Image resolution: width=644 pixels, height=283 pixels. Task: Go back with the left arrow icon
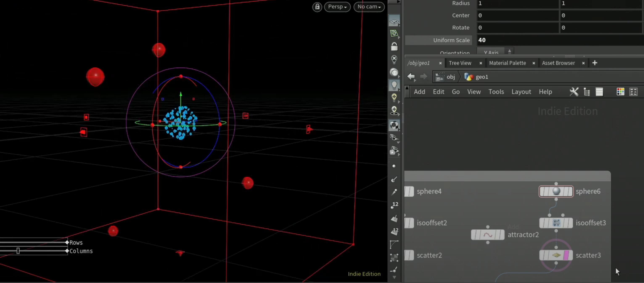(x=411, y=76)
